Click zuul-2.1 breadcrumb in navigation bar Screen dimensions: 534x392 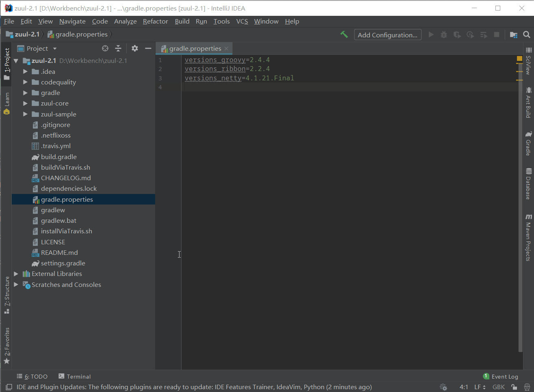[23, 34]
